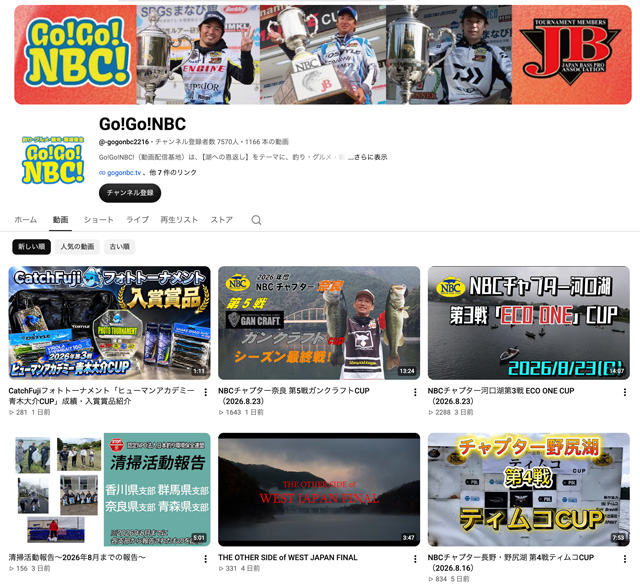Image resolution: width=640 pixels, height=587 pixels.
Task: Sort videos by 古い順 chip
Action: click(x=120, y=247)
